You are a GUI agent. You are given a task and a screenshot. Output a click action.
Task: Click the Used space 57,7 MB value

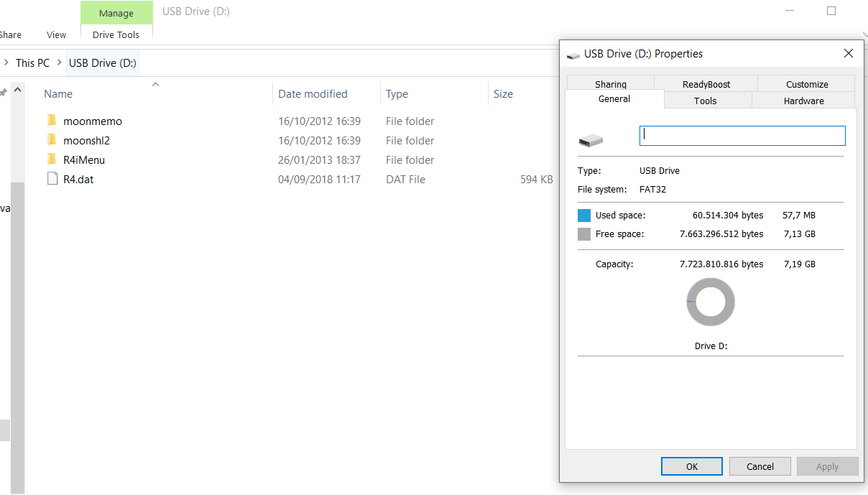[x=799, y=216]
